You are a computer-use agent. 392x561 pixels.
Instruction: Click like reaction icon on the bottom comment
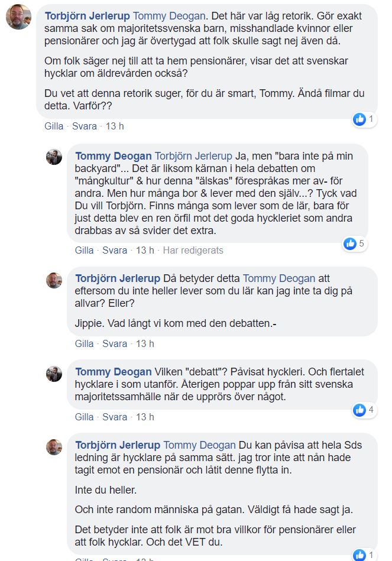[359, 554]
